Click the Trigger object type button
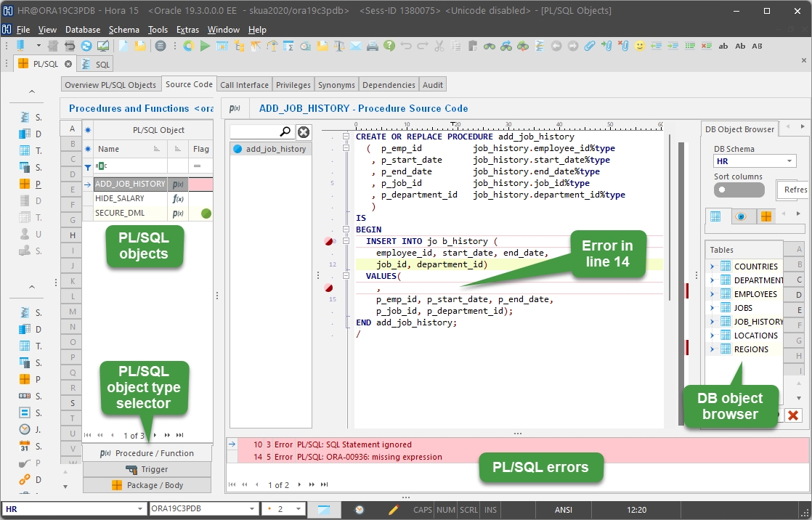This screenshot has width=812, height=520. click(x=147, y=469)
